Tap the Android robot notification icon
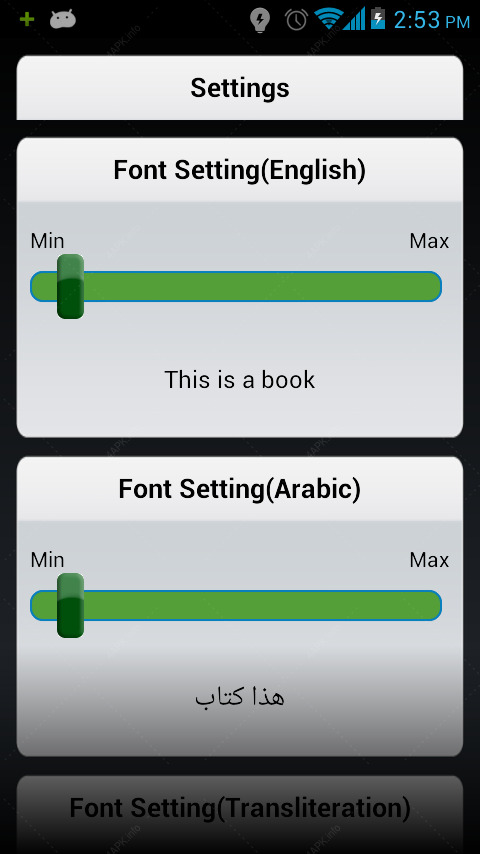480x854 pixels. 63,20
